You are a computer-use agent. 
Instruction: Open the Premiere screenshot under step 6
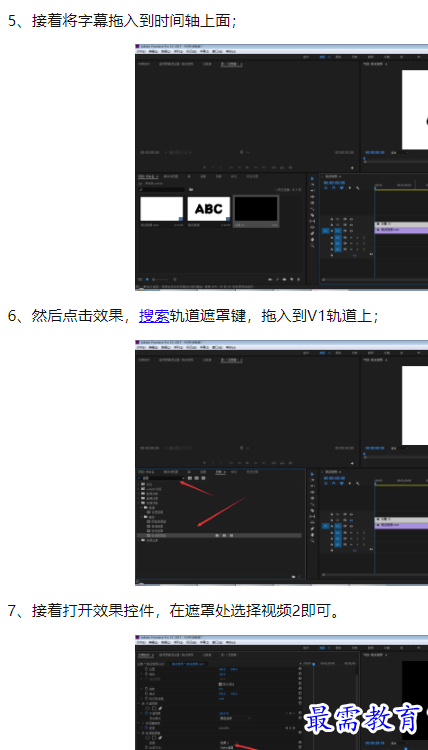coord(281,463)
